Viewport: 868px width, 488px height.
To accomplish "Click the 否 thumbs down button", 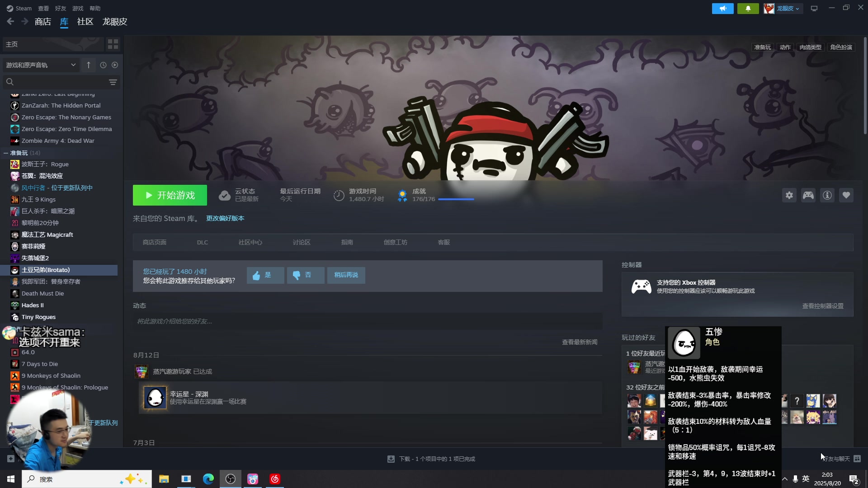I will coord(306,275).
